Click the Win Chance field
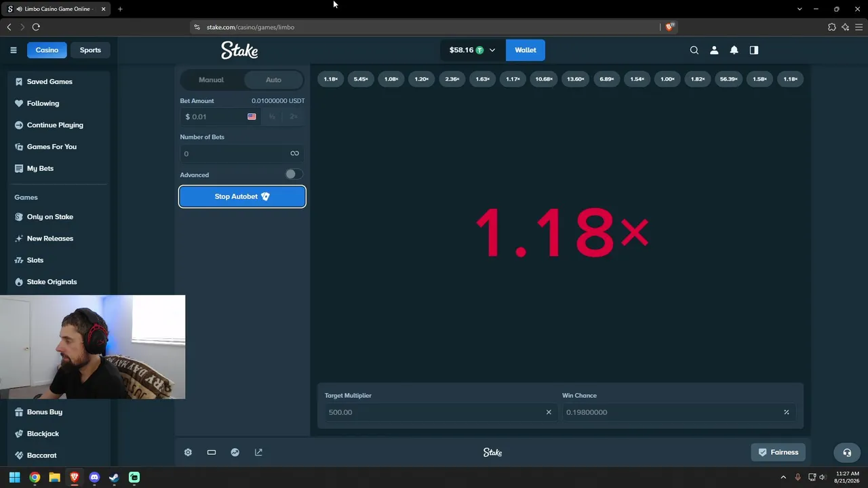The image size is (868, 488). click(678, 412)
